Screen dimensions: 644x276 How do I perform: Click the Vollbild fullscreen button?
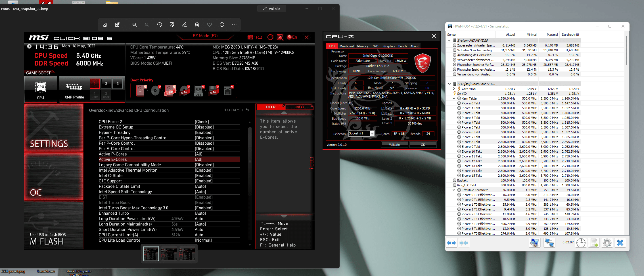point(272,9)
